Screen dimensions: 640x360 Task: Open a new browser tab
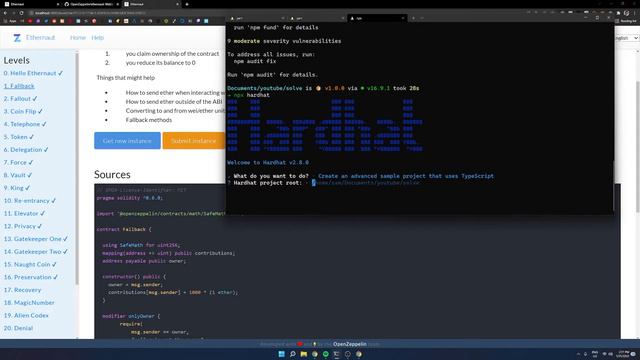[x=187, y=4]
